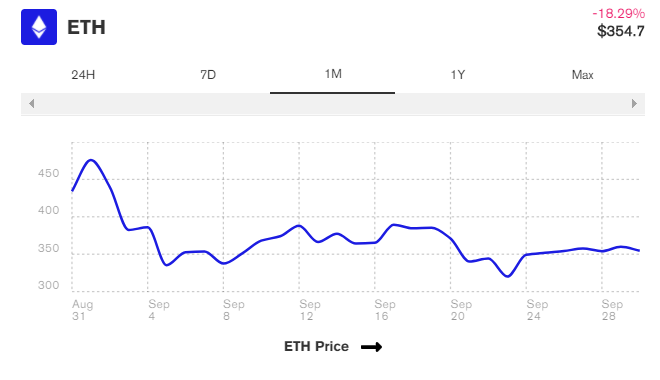
Task: Open the ETH Price link
Action: pyautogui.click(x=316, y=346)
